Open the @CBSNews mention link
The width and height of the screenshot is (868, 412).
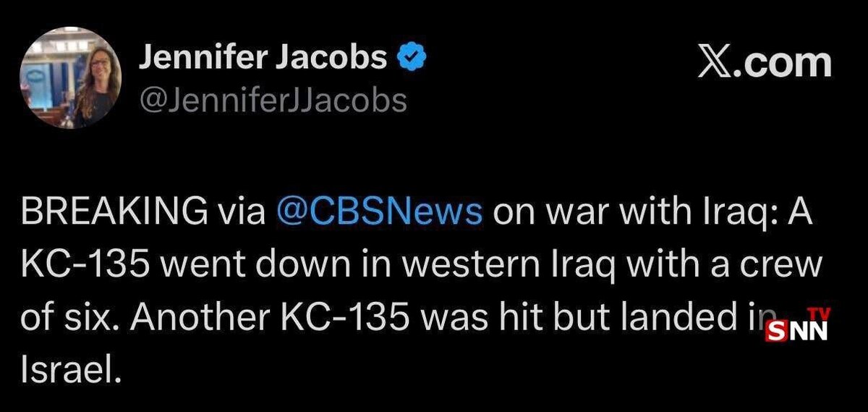pyautogui.click(x=379, y=211)
